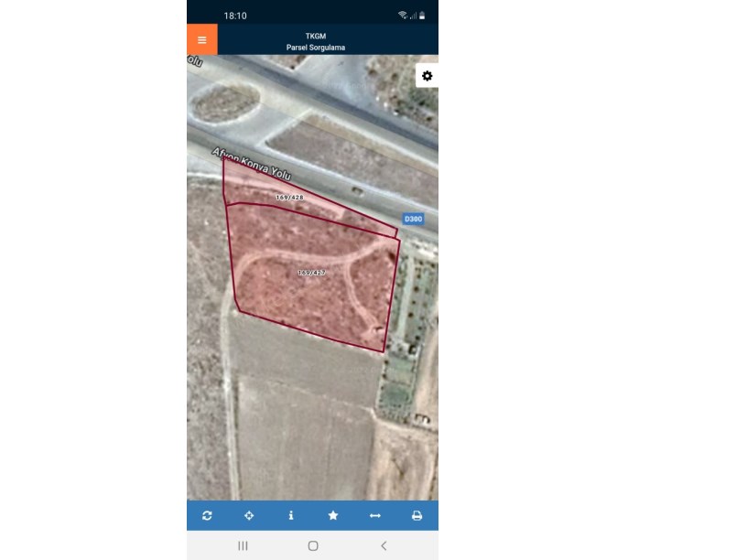Viewport: 747px width, 560px height.
Task: Tap the D300 road marker
Action: click(413, 219)
